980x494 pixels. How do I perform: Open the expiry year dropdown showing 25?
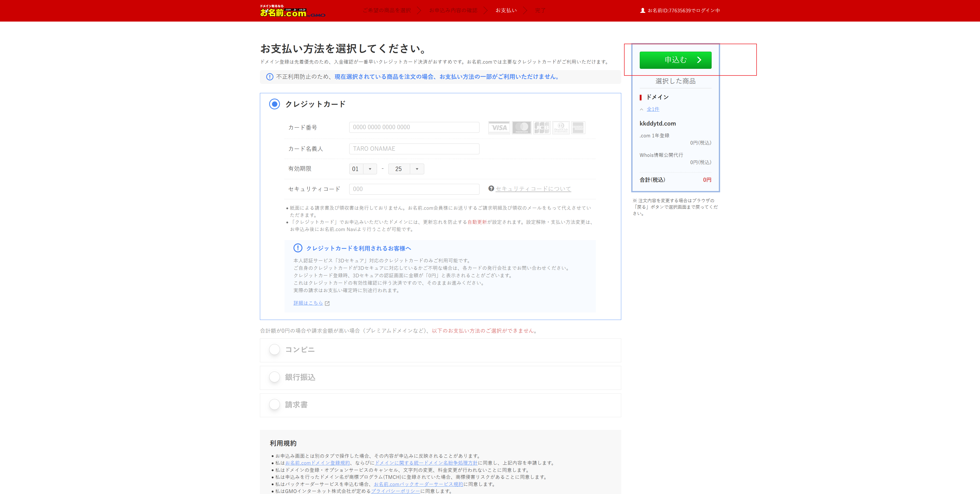406,169
